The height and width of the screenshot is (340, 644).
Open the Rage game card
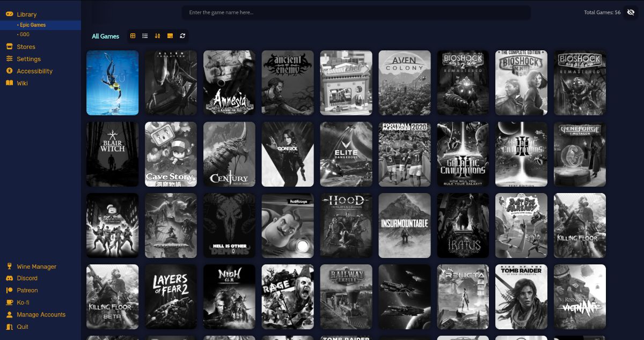pos(288,297)
